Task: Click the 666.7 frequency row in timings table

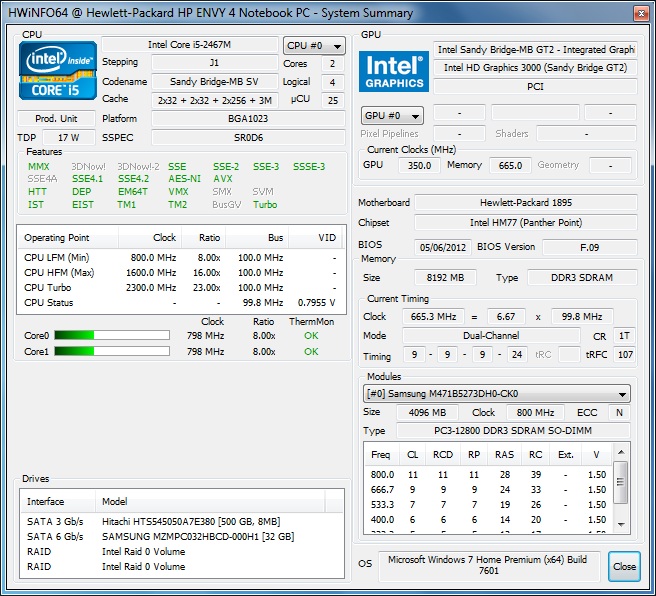Action: point(488,489)
